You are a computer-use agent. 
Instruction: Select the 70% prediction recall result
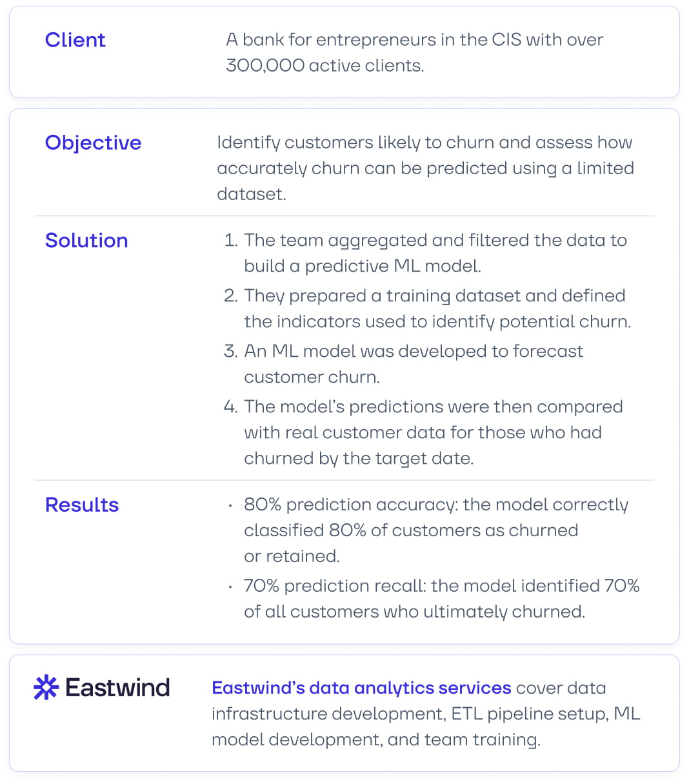(x=441, y=598)
